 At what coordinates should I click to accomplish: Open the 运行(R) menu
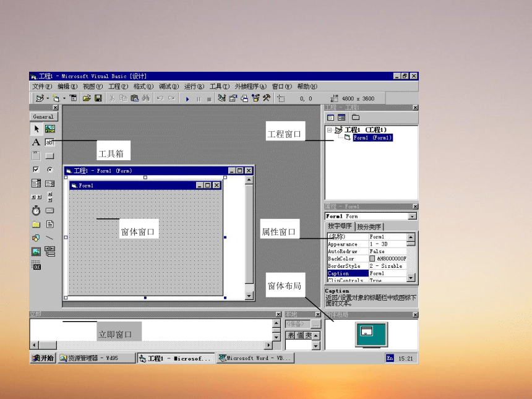(194, 87)
